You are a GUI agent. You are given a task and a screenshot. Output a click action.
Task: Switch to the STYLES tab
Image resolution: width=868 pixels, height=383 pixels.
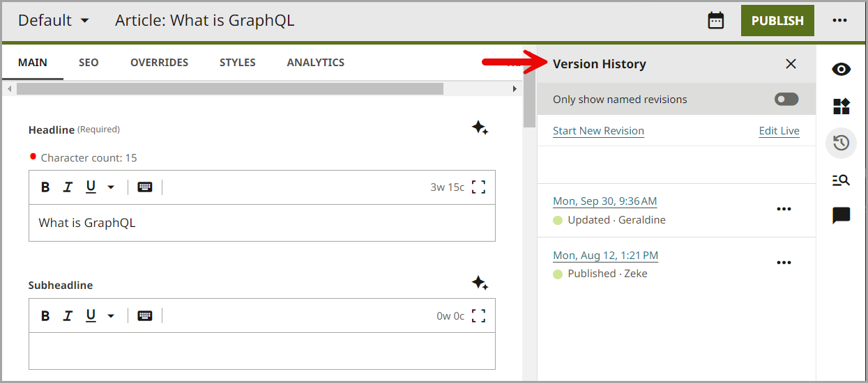(x=237, y=63)
